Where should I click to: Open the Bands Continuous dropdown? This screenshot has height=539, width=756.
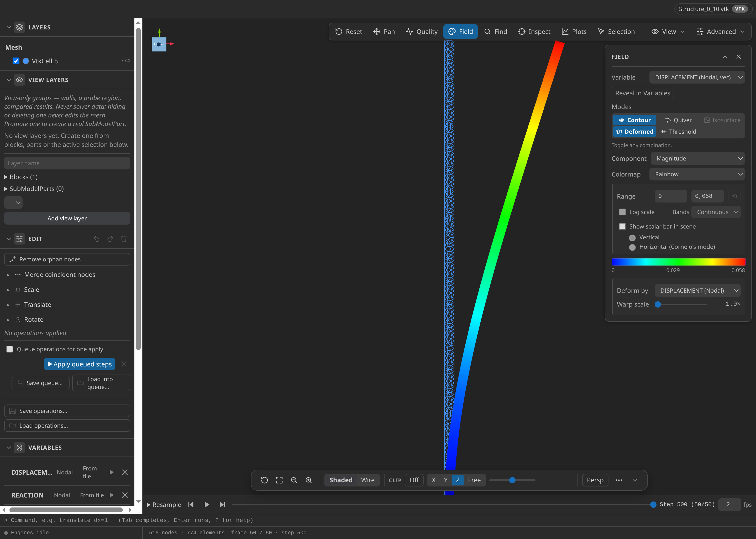pyautogui.click(x=716, y=212)
